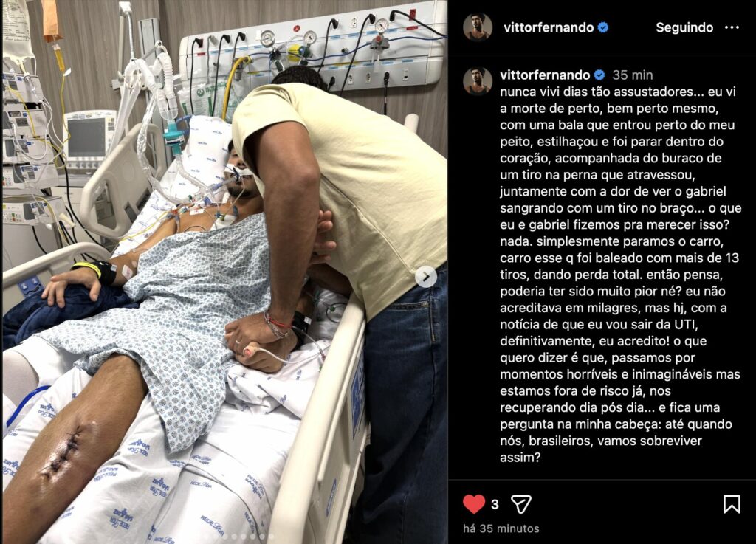756x544 pixels.
Task: Open the 35 min timestamp on the caption
Action: (x=632, y=75)
